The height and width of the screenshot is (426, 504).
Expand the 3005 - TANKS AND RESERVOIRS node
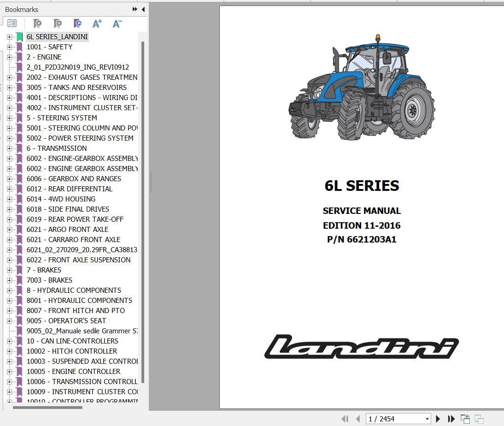(9, 88)
